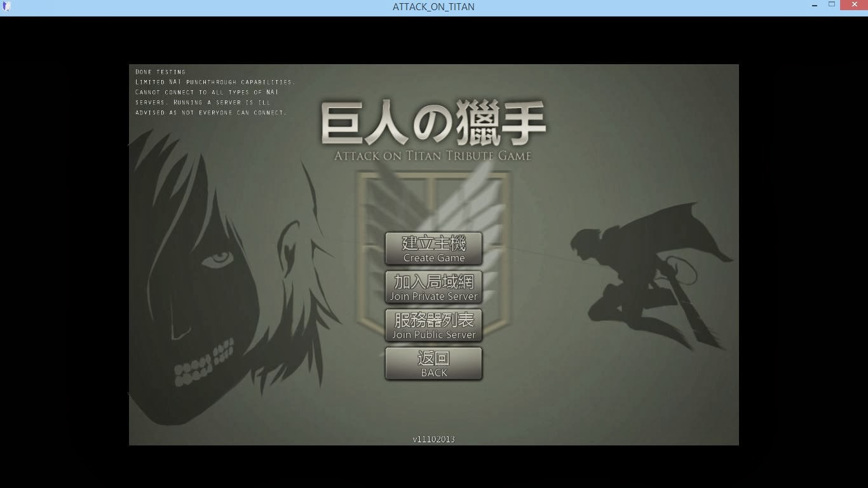Click the Attack on Titan Tribute Game subtitle
This screenshot has width=868, height=488.
point(433,156)
